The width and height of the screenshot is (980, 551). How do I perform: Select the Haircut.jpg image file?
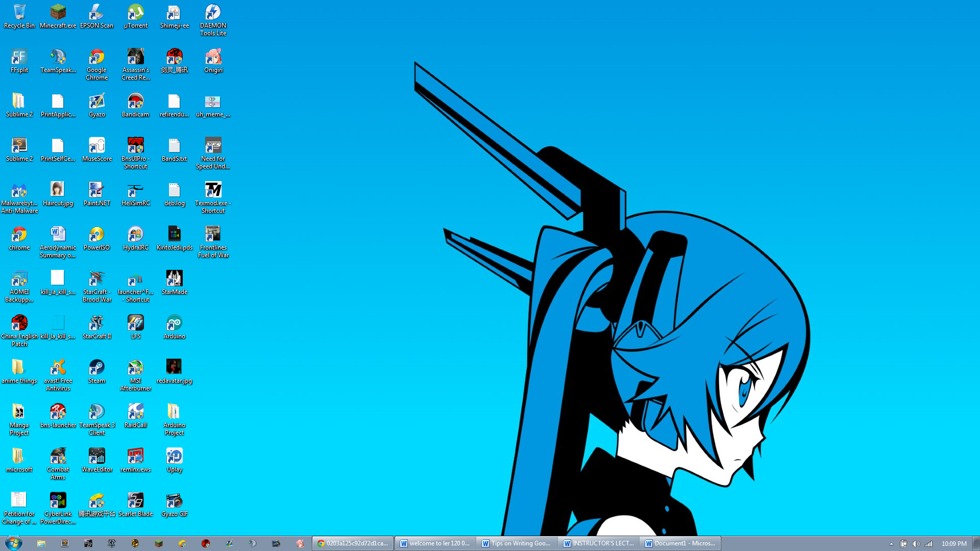[x=58, y=194]
